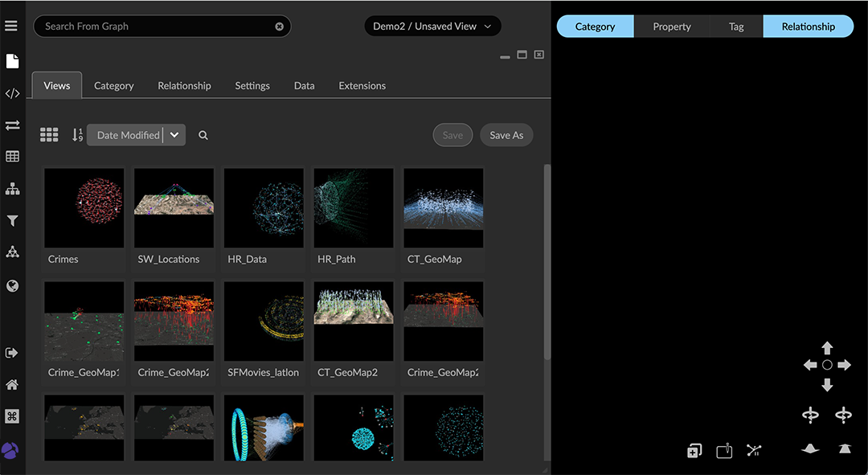Select the globe map icon in sidebar
The width and height of the screenshot is (868, 475).
[x=12, y=285]
